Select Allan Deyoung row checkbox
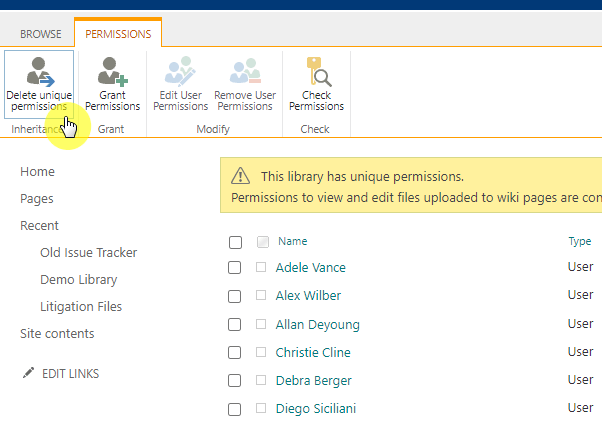Screen dimensions: 602x430 (235, 324)
